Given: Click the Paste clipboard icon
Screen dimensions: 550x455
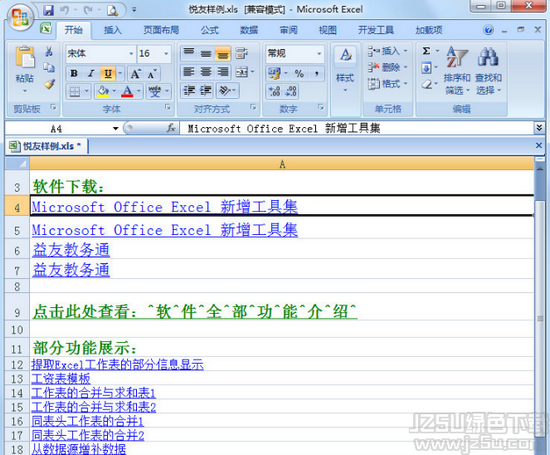Looking at the screenshot, I should (x=25, y=56).
